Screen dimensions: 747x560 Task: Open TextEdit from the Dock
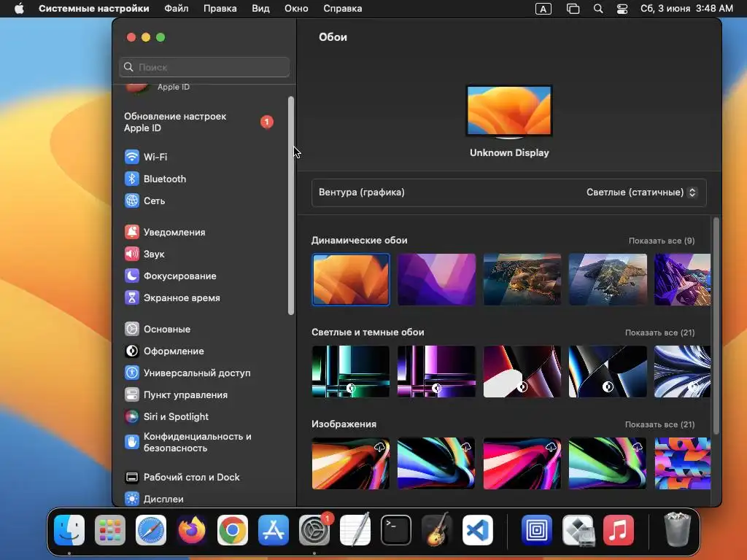[x=355, y=530]
